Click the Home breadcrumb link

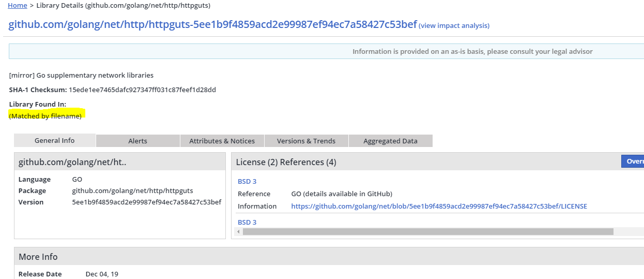(18, 5)
